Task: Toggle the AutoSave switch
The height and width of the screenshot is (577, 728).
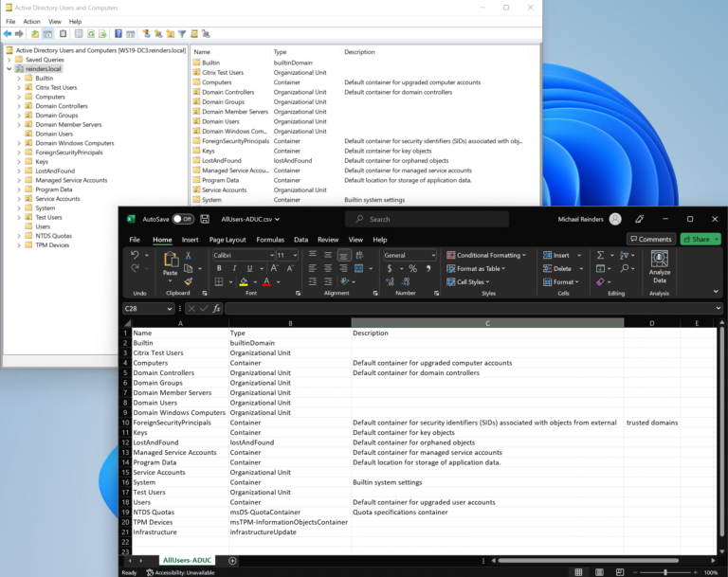Action: (182, 219)
